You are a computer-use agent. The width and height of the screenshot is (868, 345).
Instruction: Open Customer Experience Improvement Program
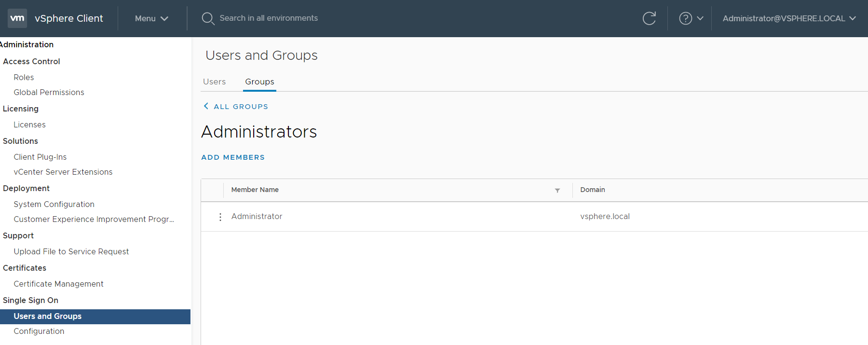pyautogui.click(x=94, y=219)
